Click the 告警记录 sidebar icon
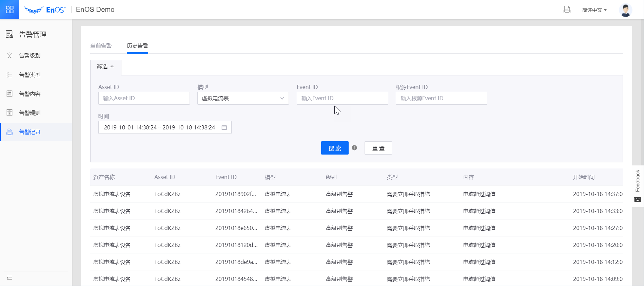This screenshot has width=644, height=286. pos(9,132)
